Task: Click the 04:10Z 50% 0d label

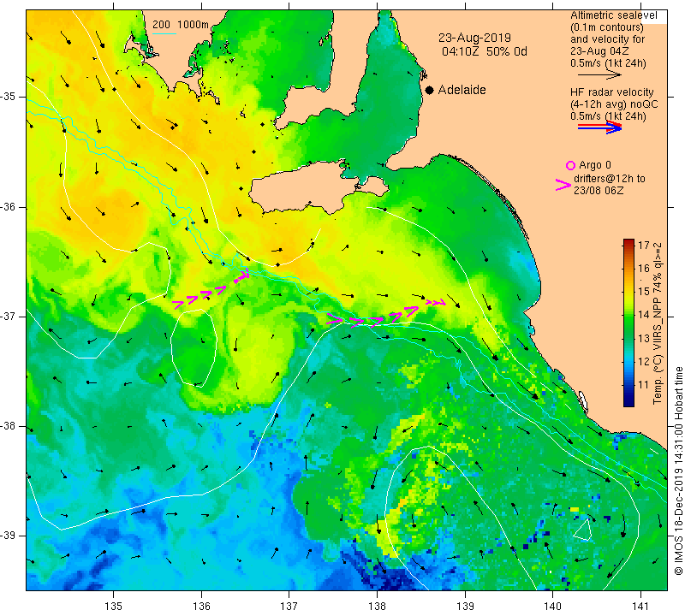Action: coord(484,51)
